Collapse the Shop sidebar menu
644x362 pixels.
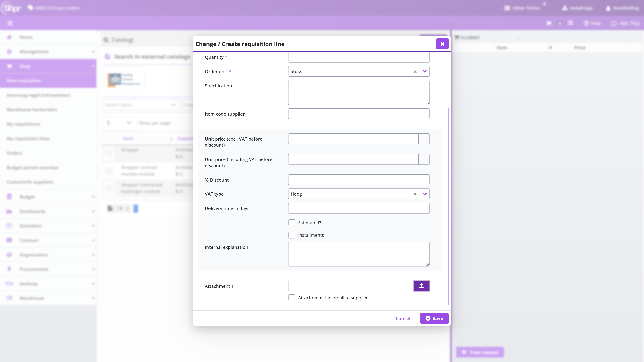pyautogui.click(x=48, y=66)
